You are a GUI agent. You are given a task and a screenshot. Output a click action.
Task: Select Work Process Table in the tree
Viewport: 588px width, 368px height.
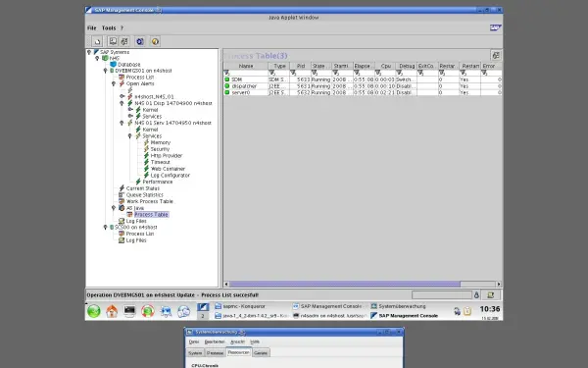pyautogui.click(x=149, y=201)
